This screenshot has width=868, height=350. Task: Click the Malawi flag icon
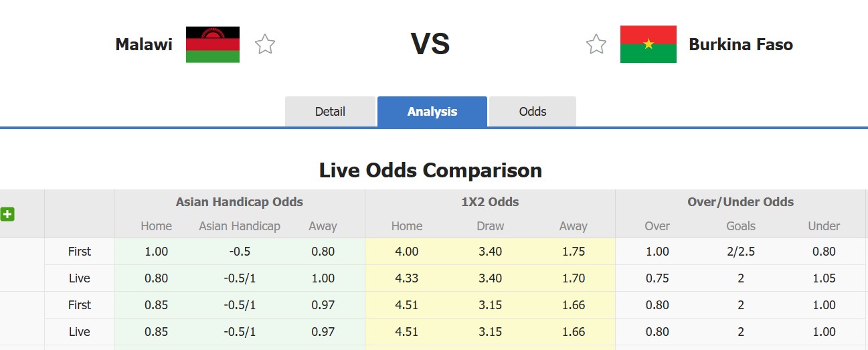[x=213, y=45]
